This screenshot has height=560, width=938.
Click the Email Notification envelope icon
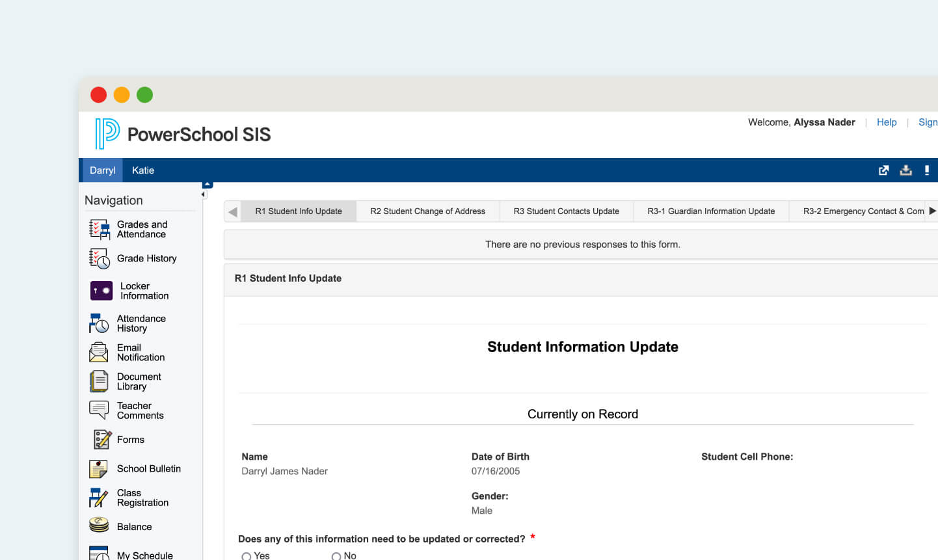point(98,353)
